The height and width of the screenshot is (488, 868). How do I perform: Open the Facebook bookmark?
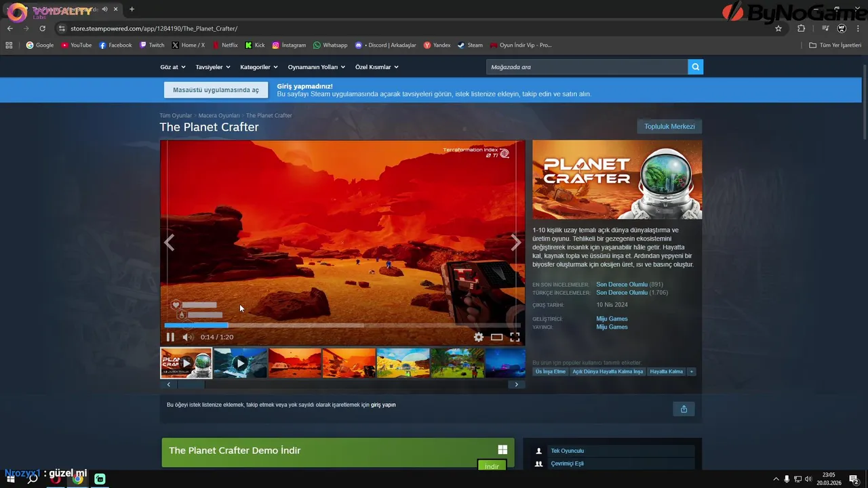click(115, 45)
